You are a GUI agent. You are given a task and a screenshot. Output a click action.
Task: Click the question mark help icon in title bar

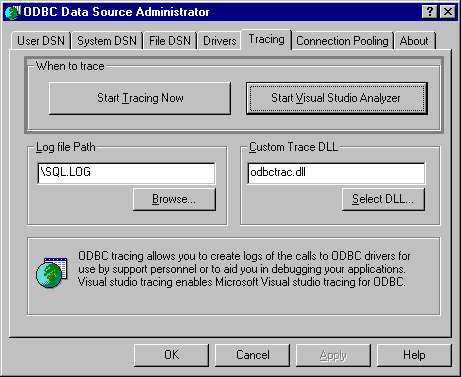[430, 12]
